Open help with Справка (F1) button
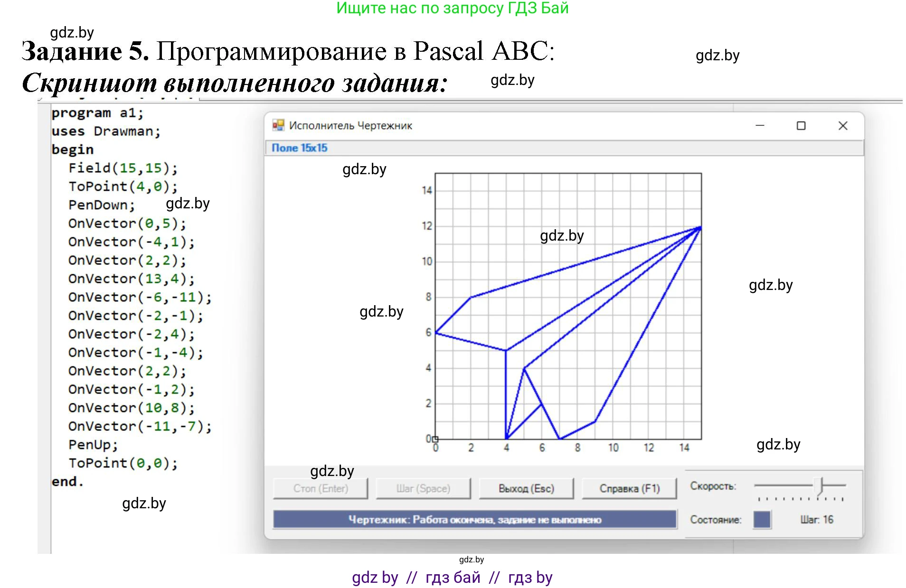Screen dimensions: 906x588 point(629,488)
